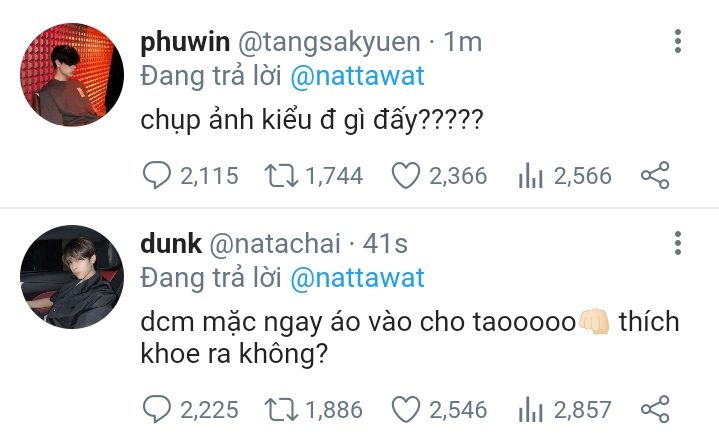
Task: Open phuwin's profile picture
Action: click(72, 75)
